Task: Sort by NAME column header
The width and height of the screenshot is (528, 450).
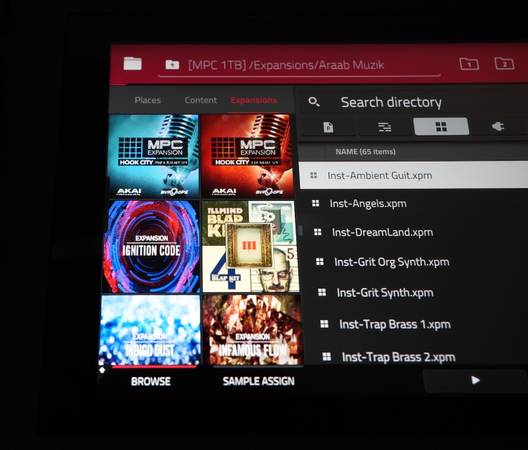Action: [x=365, y=152]
